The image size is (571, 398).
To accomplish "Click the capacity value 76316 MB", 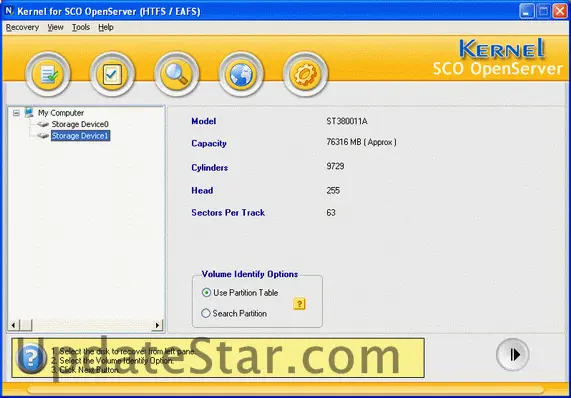I will (x=361, y=142).
